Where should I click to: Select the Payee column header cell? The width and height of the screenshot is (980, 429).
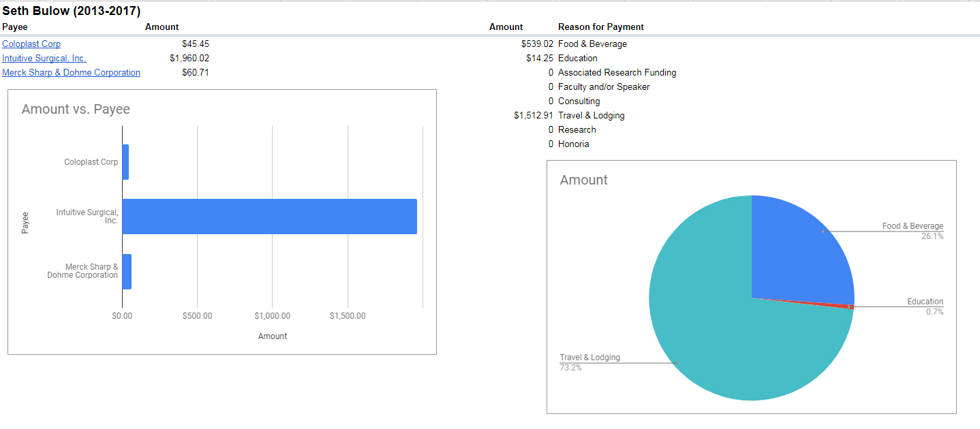pos(15,27)
